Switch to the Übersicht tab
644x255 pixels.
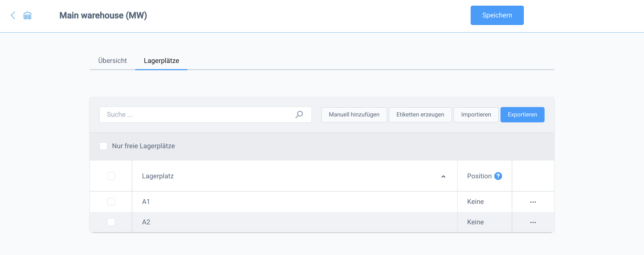point(112,61)
